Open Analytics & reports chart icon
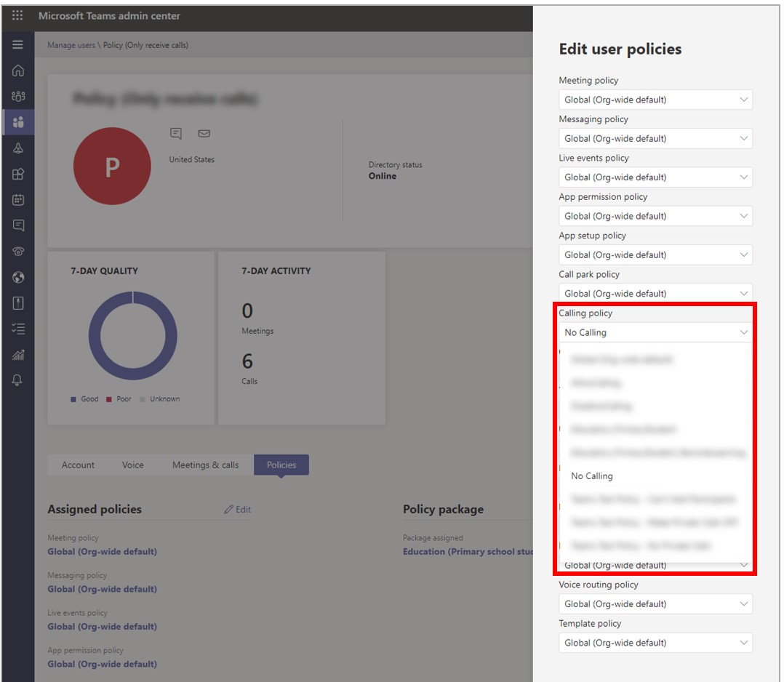Screen dimensions: 784x682 coord(18,355)
